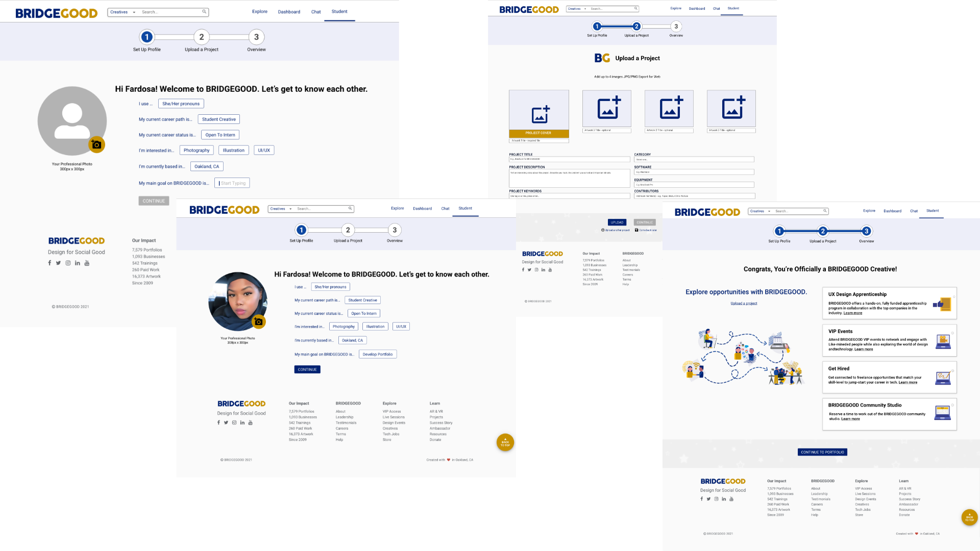Open Creatives dropdown in the photo-profile screen header

[281, 209]
